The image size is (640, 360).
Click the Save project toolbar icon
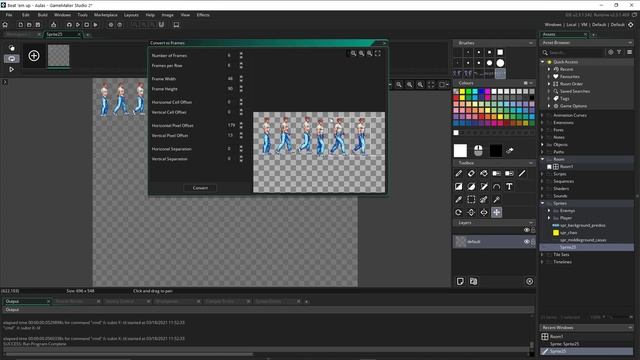click(x=38, y=25)
